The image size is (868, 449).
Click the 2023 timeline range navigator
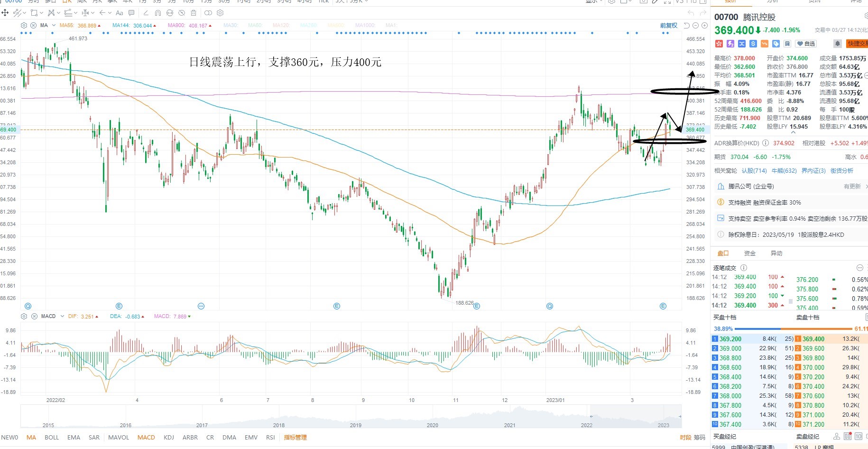(x=663, y=425)
